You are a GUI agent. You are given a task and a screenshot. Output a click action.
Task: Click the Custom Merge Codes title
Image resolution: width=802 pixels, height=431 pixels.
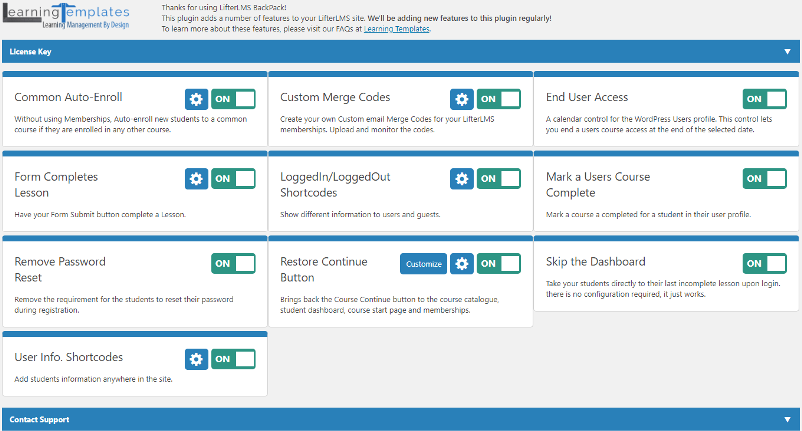pyautogui.click(x=335, y=97)
